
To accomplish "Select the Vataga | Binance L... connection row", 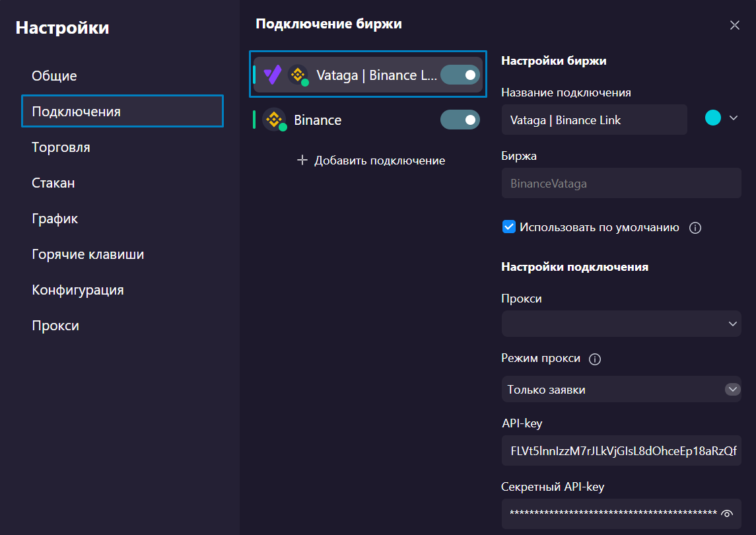I will 368,75.
